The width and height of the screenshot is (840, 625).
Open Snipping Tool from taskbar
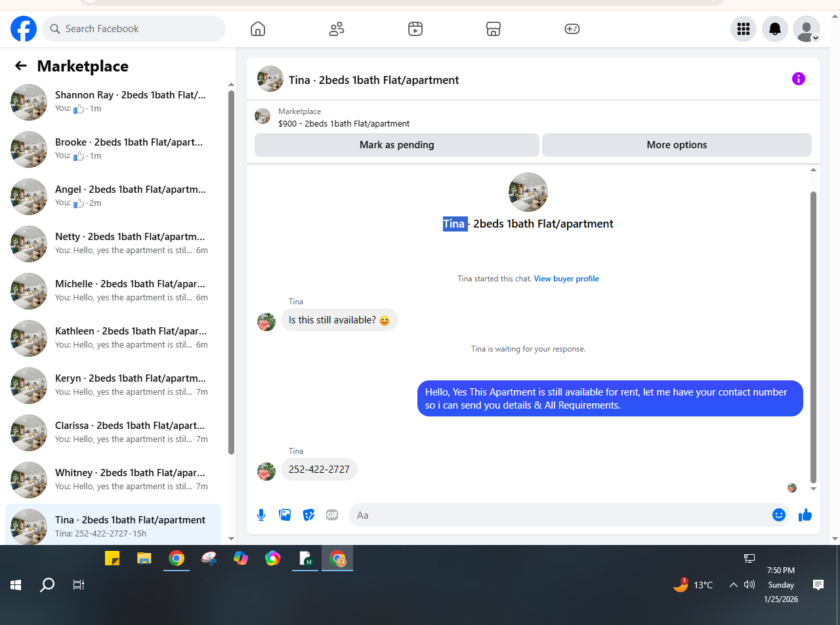(x=209, y=558)
